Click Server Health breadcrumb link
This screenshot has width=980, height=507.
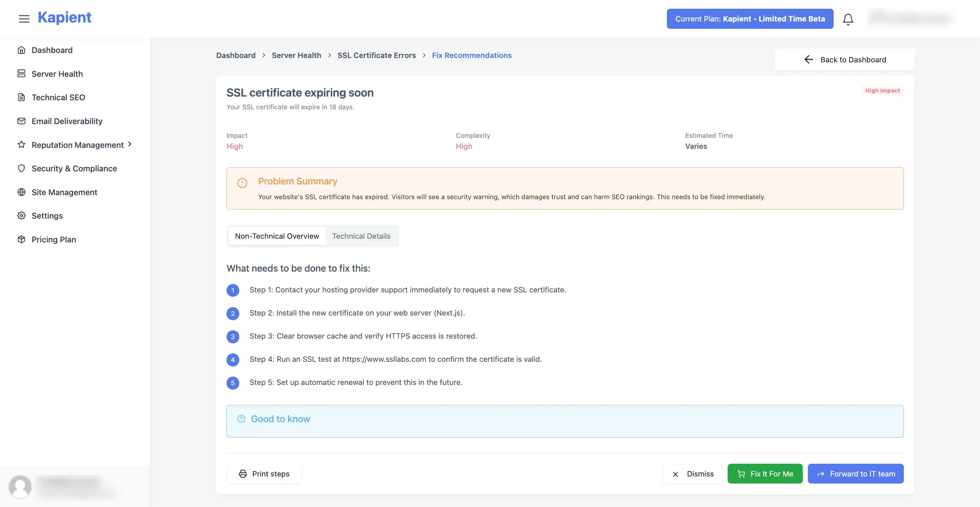click(296, 55)
